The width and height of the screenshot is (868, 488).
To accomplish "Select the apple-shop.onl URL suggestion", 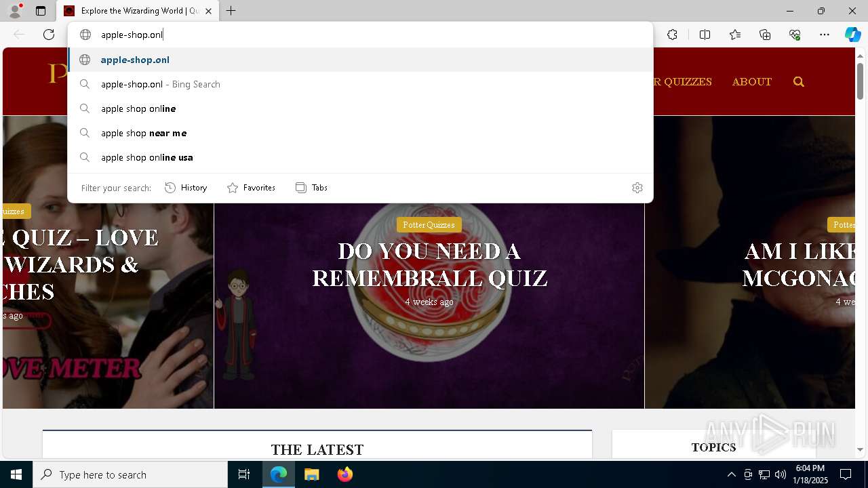I will [x=360, y=60].
